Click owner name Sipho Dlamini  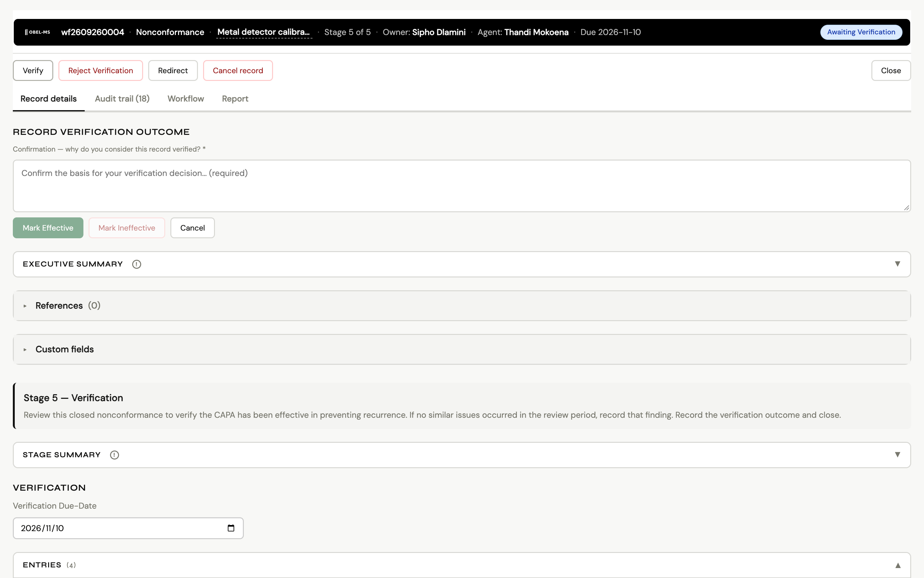439,32
